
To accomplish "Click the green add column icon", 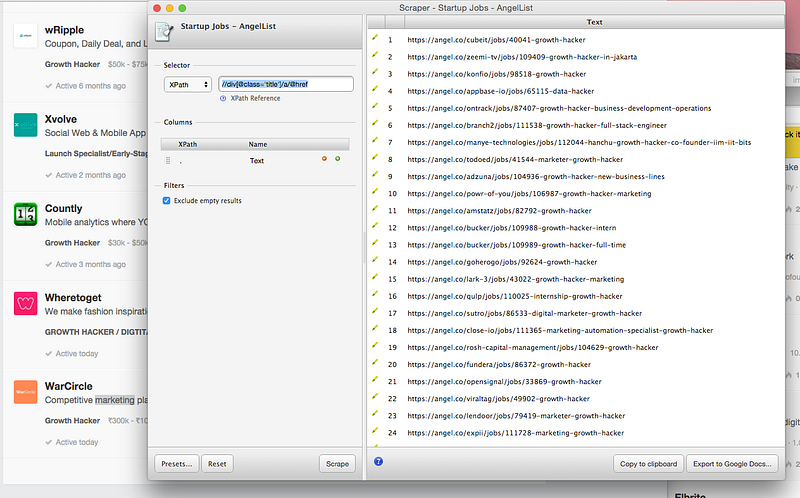I will (337, 159).
